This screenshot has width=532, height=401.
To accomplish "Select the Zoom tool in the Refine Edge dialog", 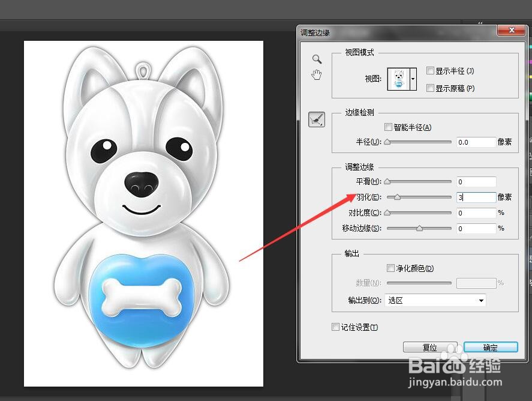I will (x=317, y=59).
